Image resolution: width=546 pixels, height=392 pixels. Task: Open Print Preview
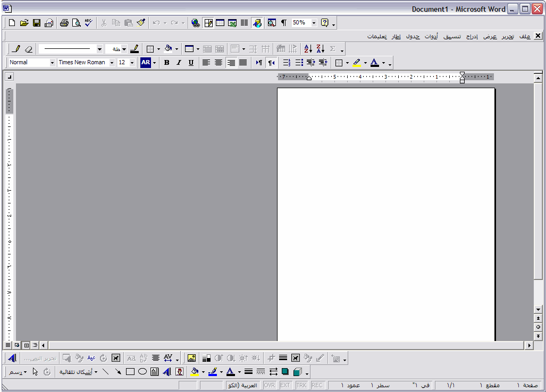pyautogui.click(x=76, y=23)
